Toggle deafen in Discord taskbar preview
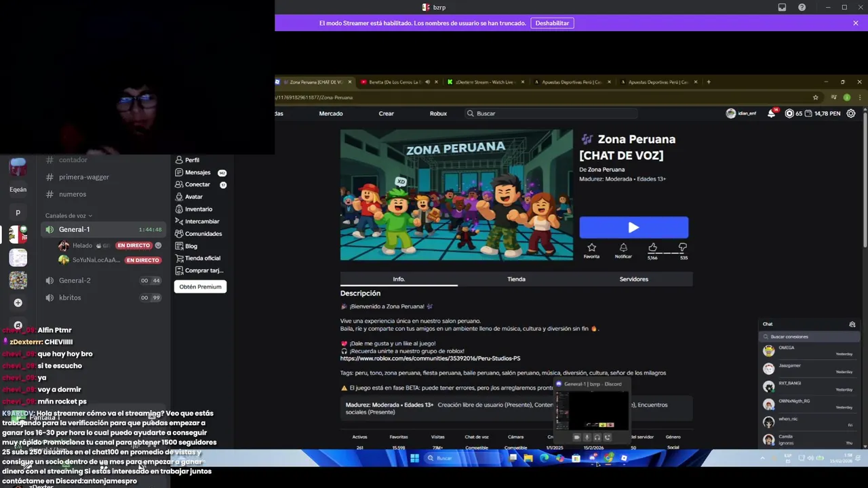The image size is (868, 488). click(597, 438)
